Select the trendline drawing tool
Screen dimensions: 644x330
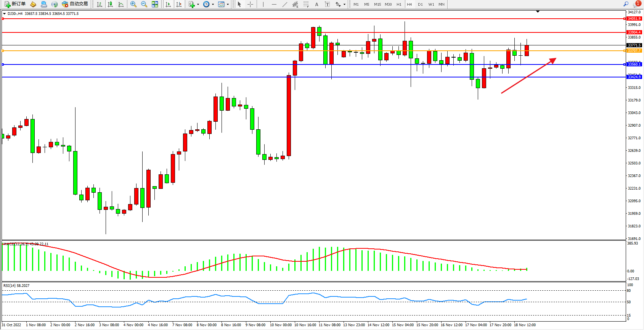tap(285, 4)
